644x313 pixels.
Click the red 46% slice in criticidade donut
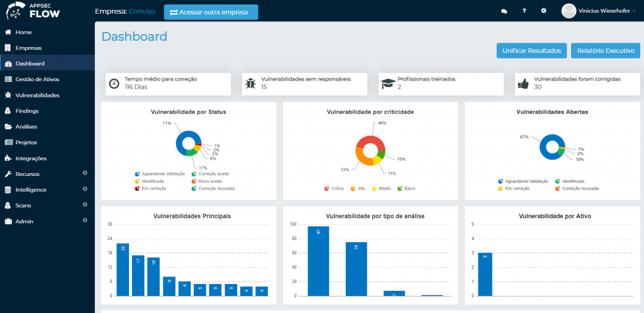click(370, 141)
